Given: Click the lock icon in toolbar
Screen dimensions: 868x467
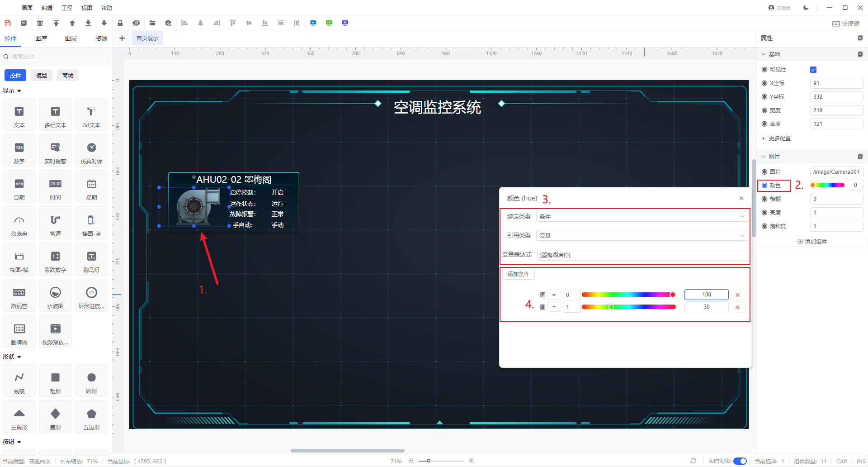Looking at the screenshot, I should point(120,23).
